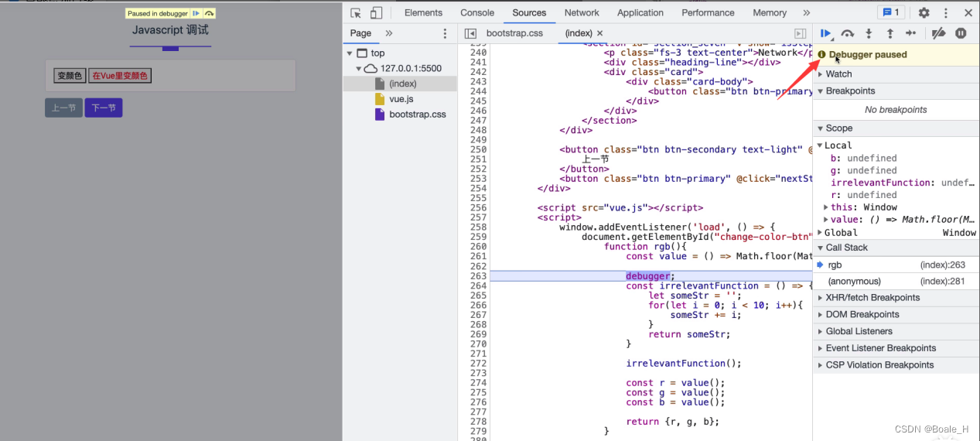This screenshot has width=980, height=441.
Task: Click the b: undefined scope variable
Action: 864,158
